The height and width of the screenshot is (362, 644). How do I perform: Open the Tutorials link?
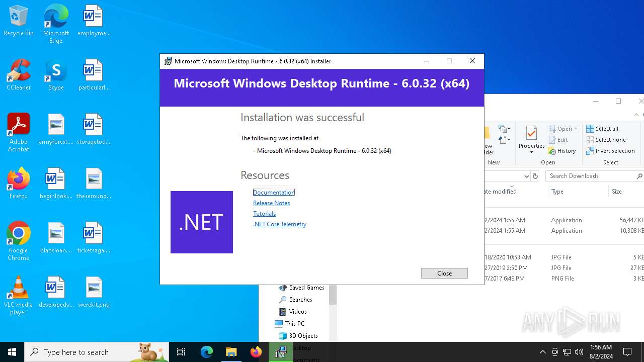(264, 214)
